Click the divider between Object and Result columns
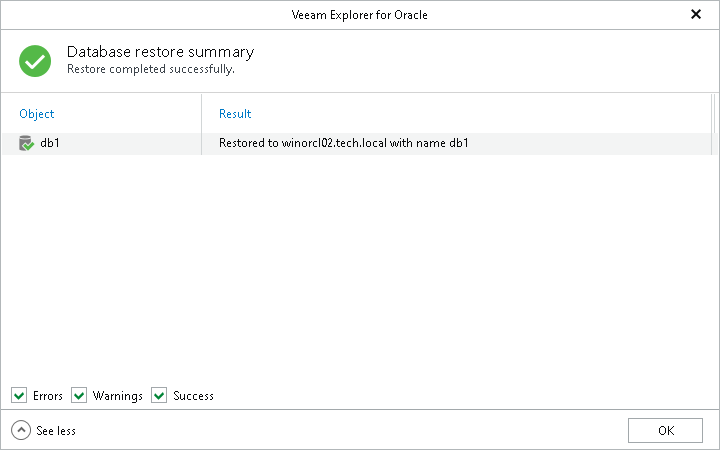This screenshot has height=450, width=720. [x=202, y=114]
